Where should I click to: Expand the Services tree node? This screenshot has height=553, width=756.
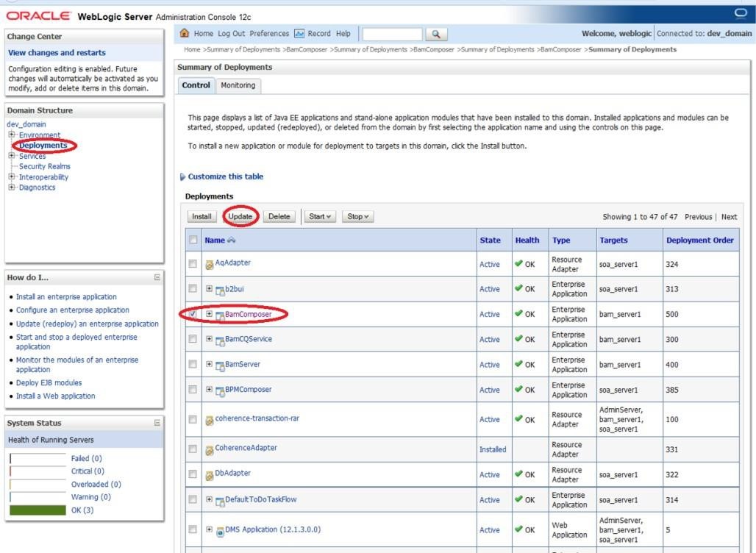click(x=12, y=156)
